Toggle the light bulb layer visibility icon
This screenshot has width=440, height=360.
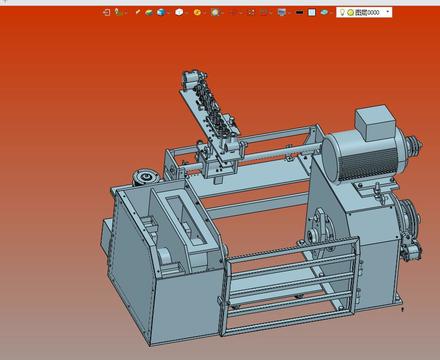[342, 12]
